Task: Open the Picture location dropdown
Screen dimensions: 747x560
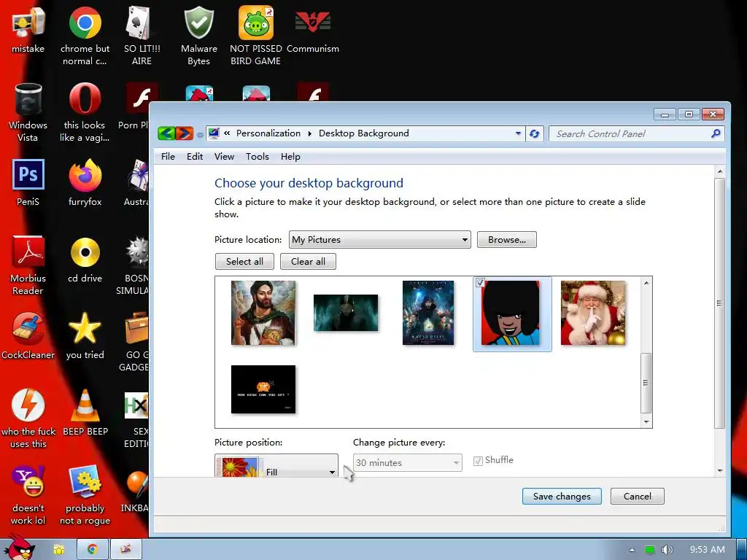Action: (379, 239)
